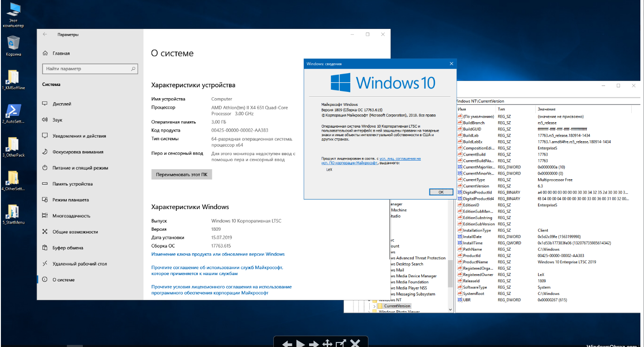The width and height of the screenshot is (644, 347).
Task: Open Майкрософт services agreement link (соглашение об использовании служб)
Action: tap(217, 271)
